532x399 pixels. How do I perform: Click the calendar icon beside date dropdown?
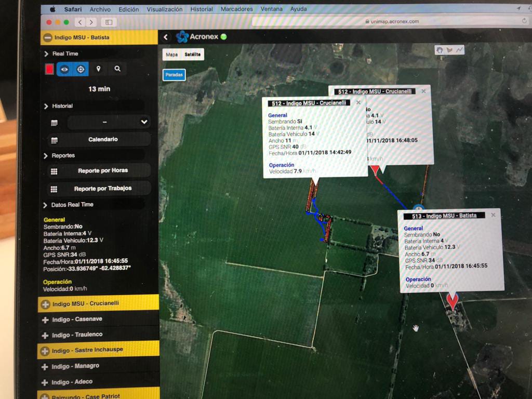click(x=54, y=123)
